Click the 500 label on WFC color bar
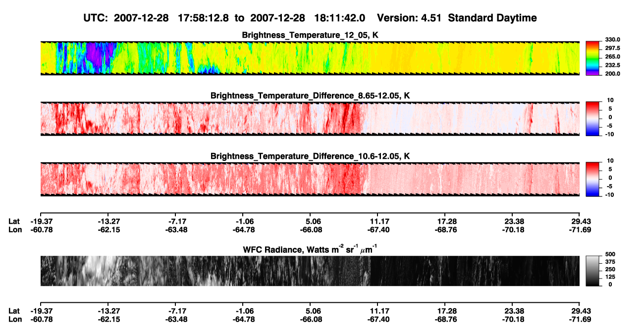This screenshot has height=330, width=644. coord(611,254)
